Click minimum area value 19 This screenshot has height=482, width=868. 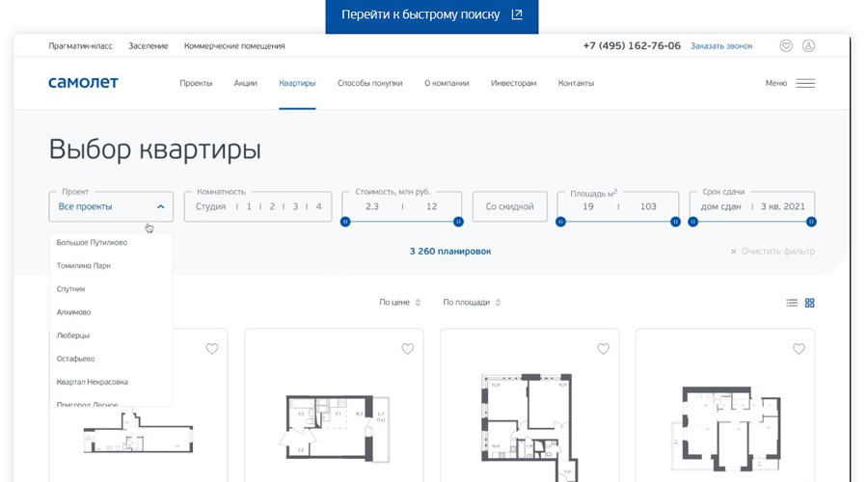pyautogui.click(x=588, y=206)
